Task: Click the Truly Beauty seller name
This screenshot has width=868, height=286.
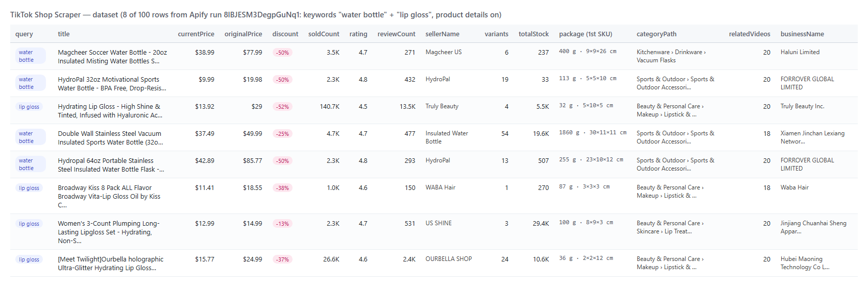Action: pyautogui.click(x=442, y=106)
